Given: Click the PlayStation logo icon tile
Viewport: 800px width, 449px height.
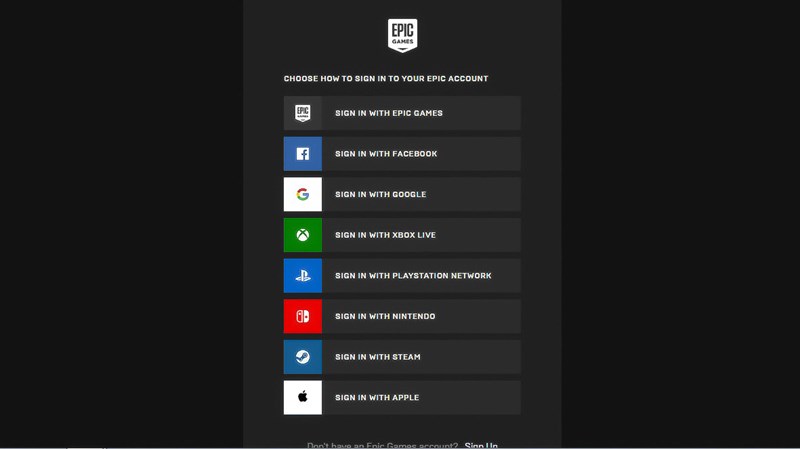Looking at the screenshot, I should (x=303, y=276).
